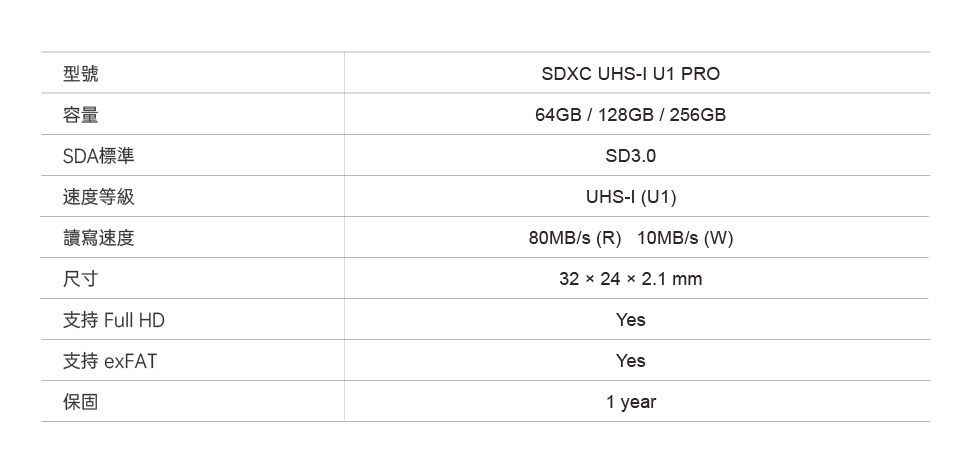Click the SD3.0 value
This screenshot has width=971, height=473.
tap(630, 156)
